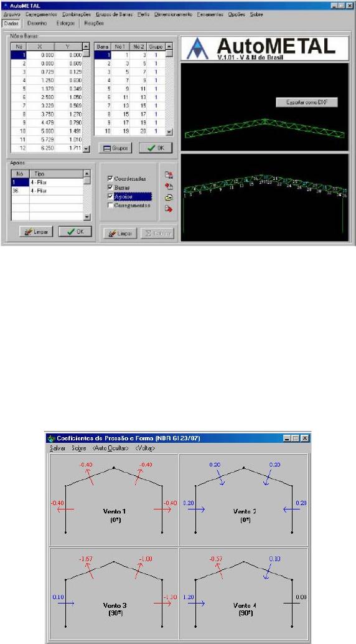356x644 pixels.
Task: Open the Arquivo menu
Action: [x=11, y=14]
